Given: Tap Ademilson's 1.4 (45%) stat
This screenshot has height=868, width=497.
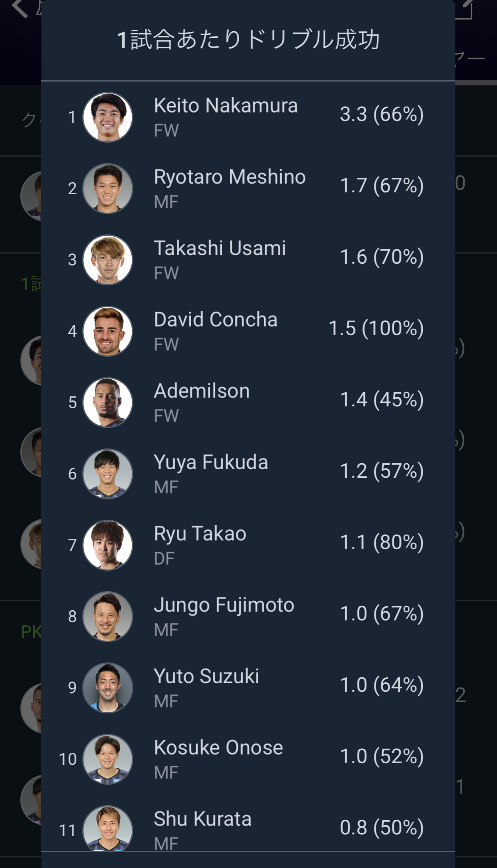Looking at the screenshot, I should click(x=381, y=400).
